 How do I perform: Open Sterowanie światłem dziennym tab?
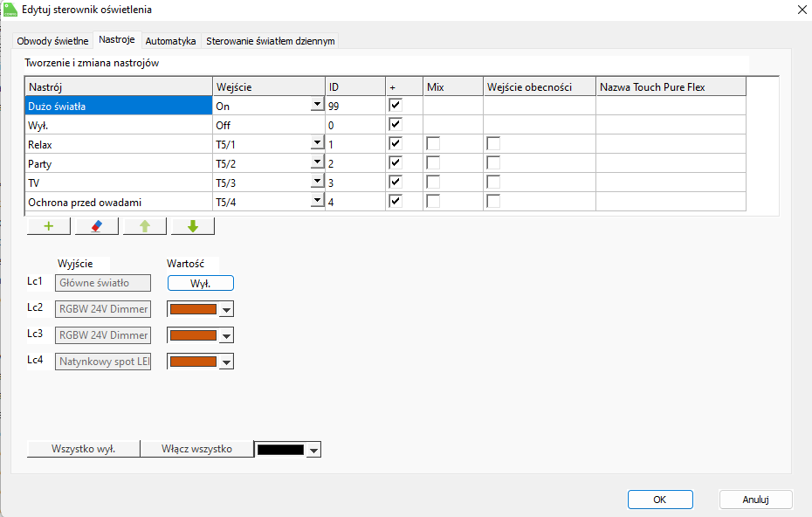[x=270, y=41]
